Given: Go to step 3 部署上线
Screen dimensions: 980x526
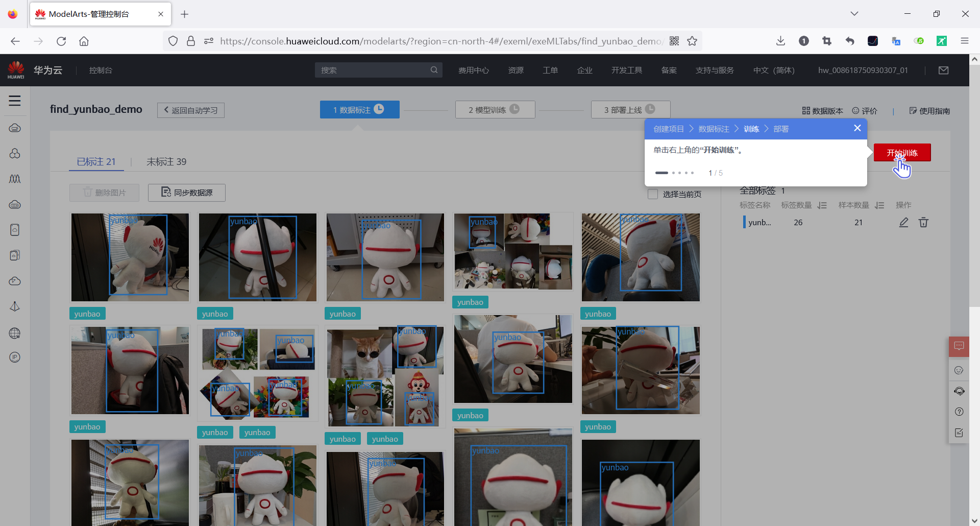Looking at the screenshot, I should click(630, 109).
